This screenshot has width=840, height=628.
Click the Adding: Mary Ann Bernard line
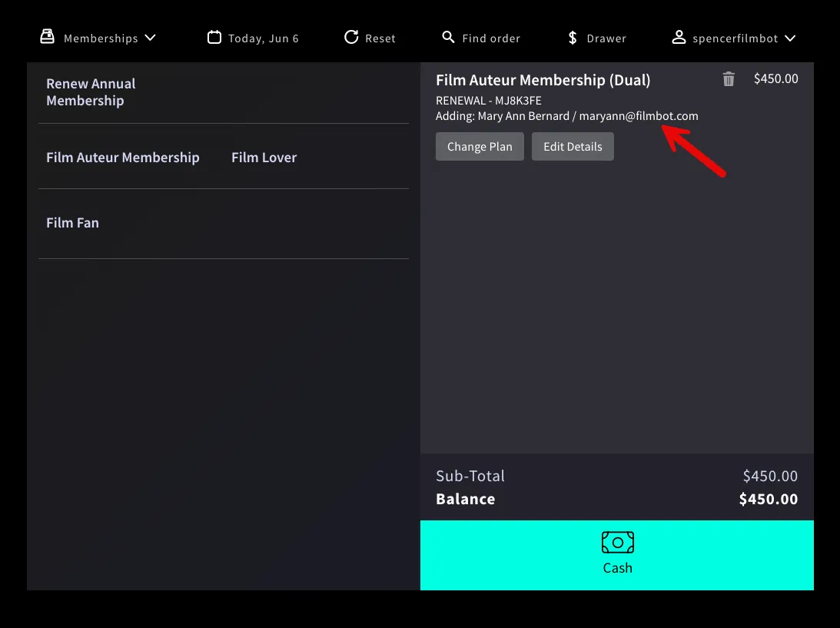pos(566,116)
